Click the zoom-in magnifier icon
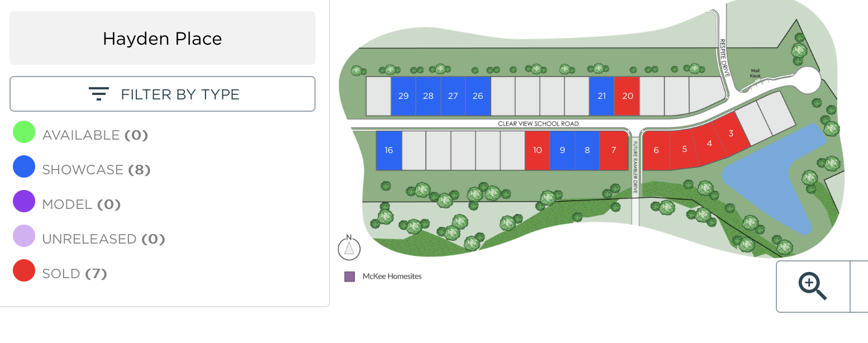868x343 pixels. click(x=813, y=286)
